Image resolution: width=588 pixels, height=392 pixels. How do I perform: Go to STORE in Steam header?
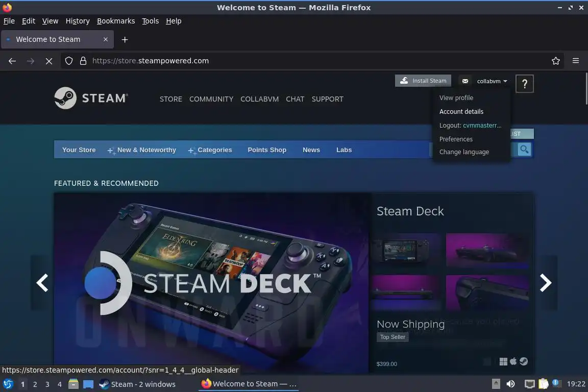[x=171, y=99]
